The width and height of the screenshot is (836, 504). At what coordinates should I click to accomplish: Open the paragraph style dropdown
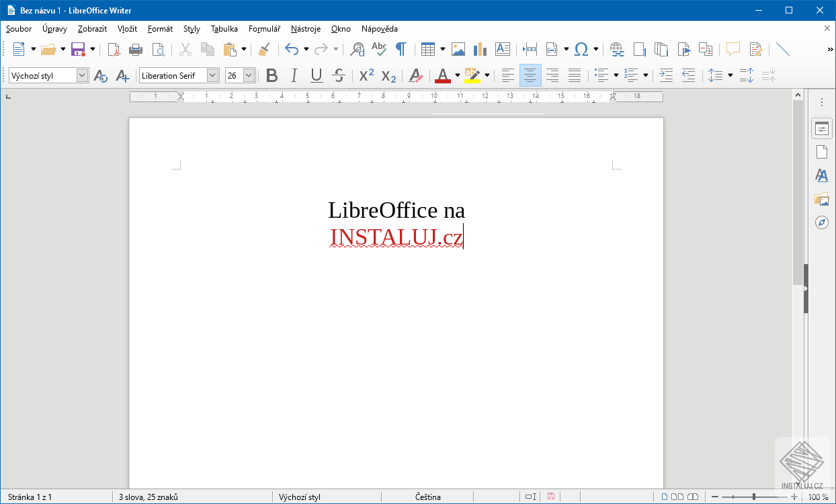[82, 75]
